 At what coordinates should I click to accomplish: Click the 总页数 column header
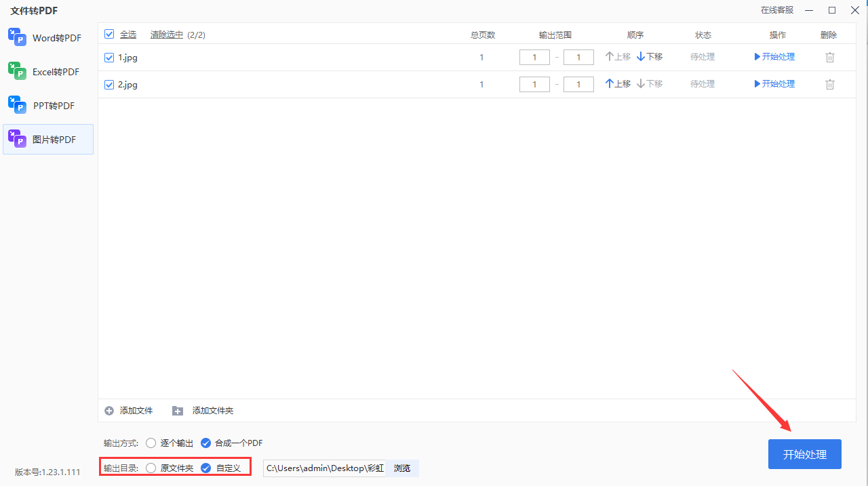point(483,35)
